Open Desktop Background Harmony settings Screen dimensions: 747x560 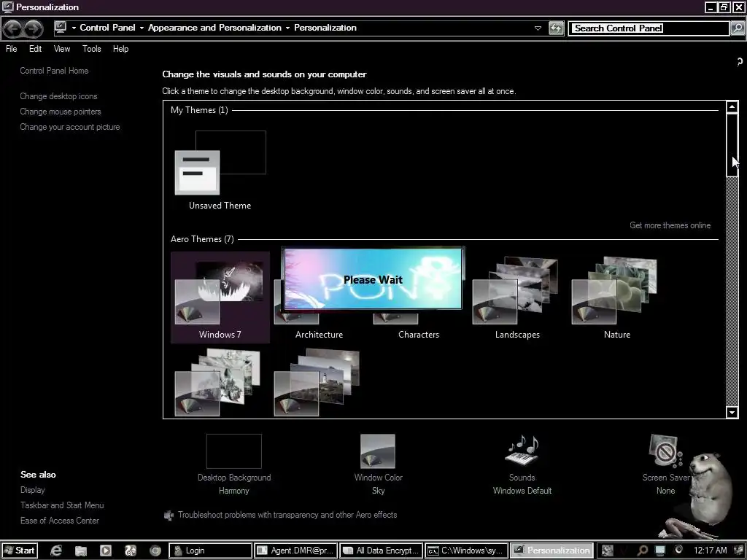pos(234,464)
